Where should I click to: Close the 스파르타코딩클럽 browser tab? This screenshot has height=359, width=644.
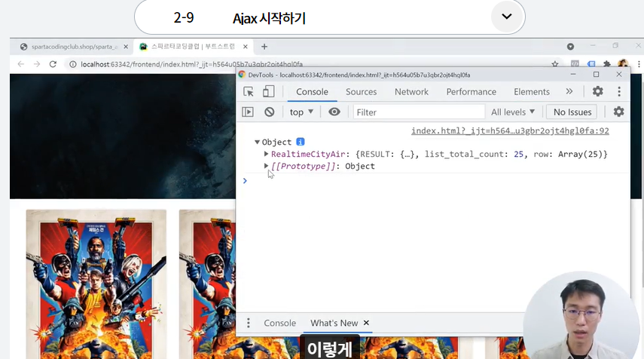[246, 47]
